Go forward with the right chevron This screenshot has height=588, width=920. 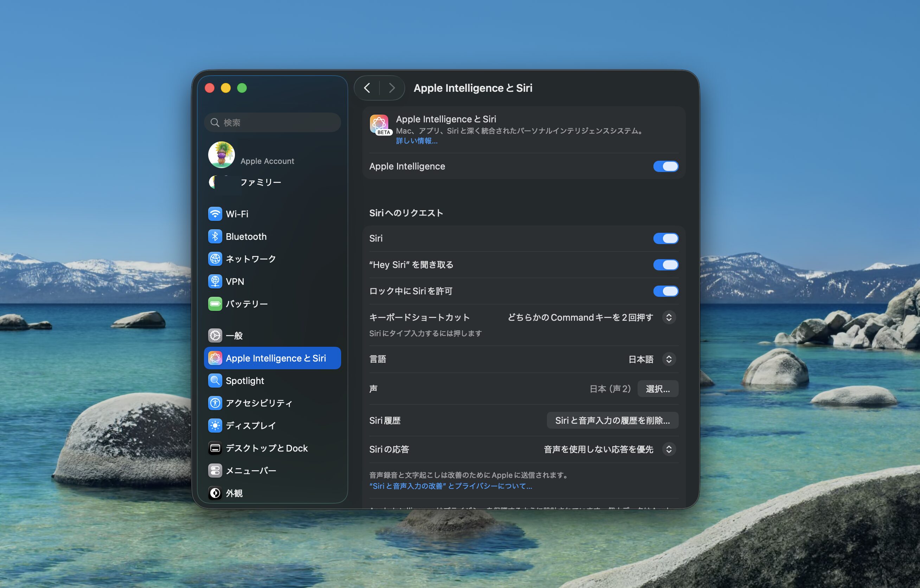coord(392,88)
